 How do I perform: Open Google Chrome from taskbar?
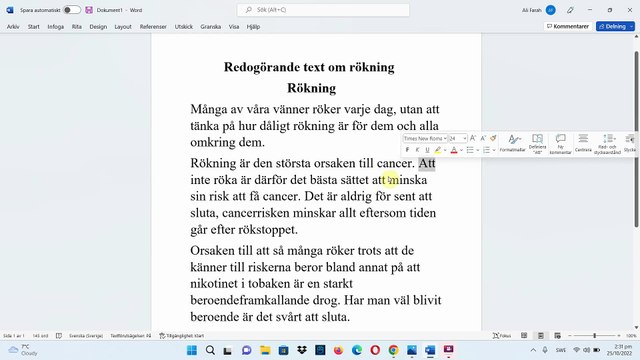tap(393, 350)
